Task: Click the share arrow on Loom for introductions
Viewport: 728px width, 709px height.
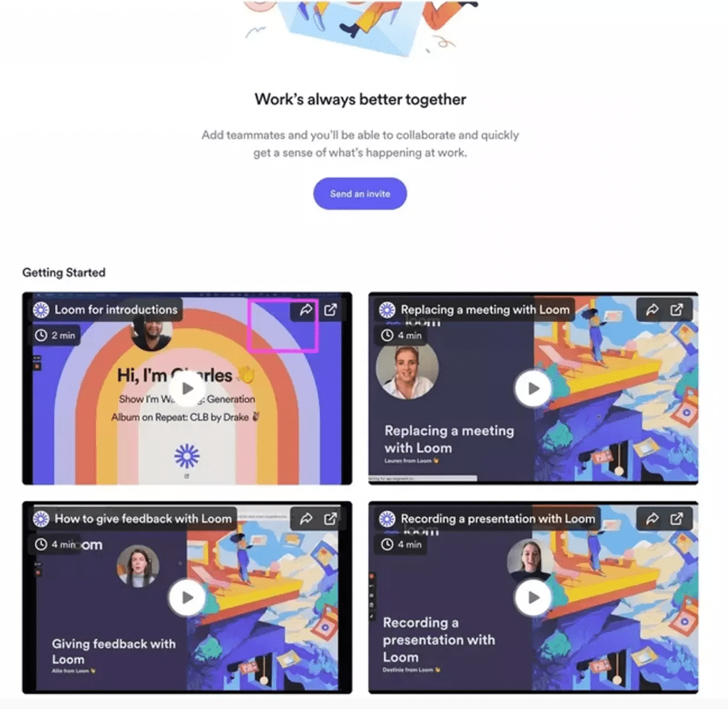Action: tap(306, 310)
